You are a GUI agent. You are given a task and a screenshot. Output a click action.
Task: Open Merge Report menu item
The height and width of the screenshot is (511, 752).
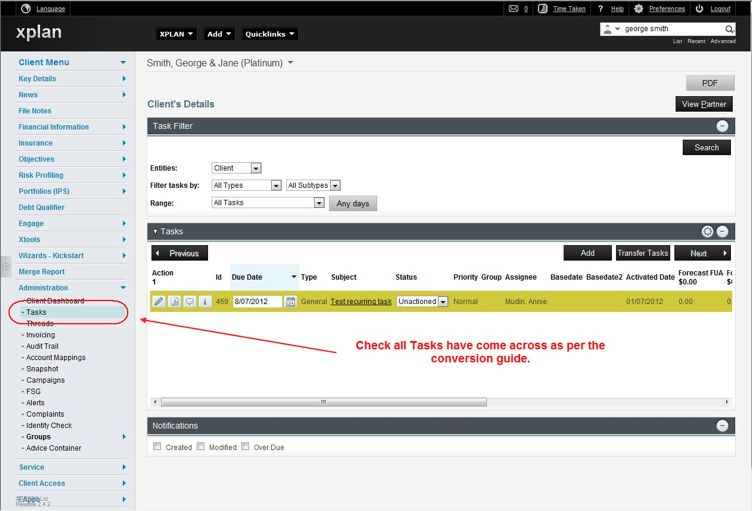[41, 272]
